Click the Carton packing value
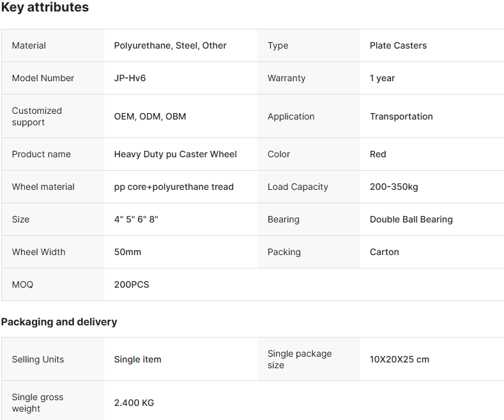The image size is (504, 420). coord(384,252)
